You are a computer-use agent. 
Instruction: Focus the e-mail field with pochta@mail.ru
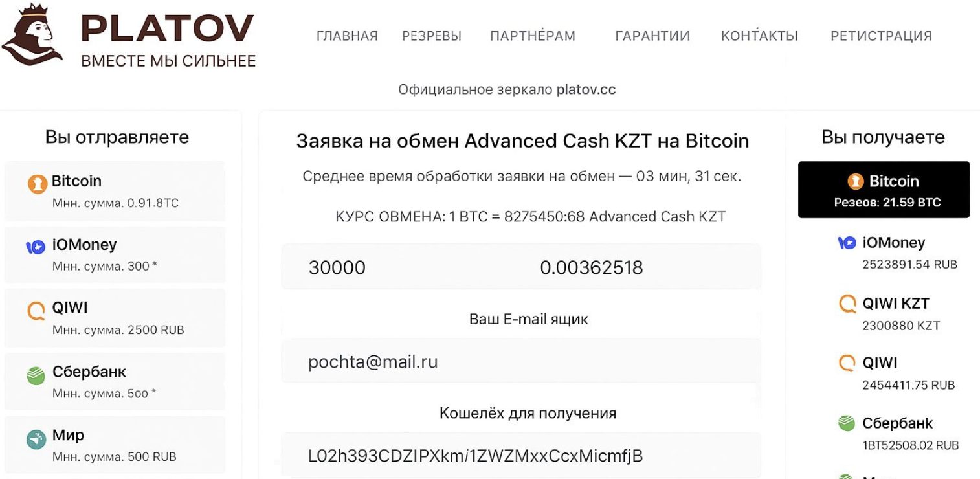pos(521,362)
